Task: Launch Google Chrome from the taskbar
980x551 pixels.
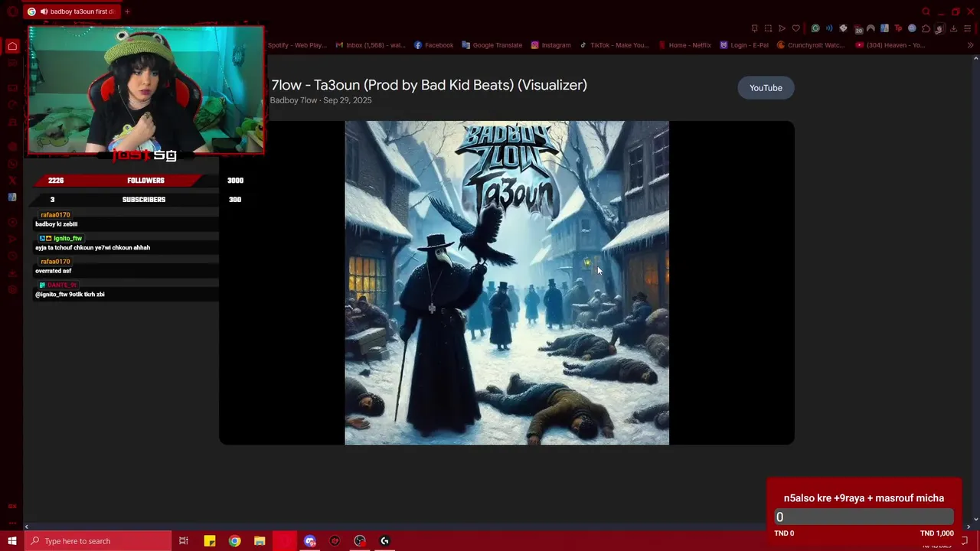Action: click(x=234, y=541)
